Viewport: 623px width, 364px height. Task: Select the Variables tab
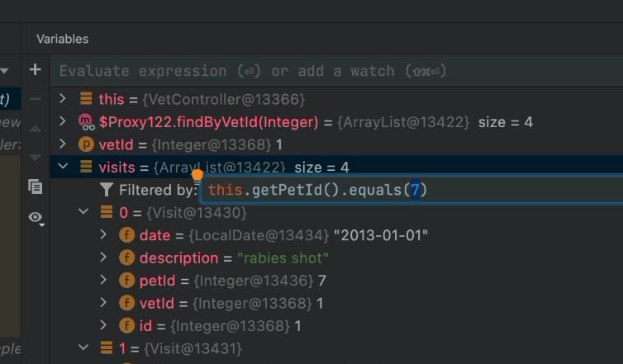62,39
